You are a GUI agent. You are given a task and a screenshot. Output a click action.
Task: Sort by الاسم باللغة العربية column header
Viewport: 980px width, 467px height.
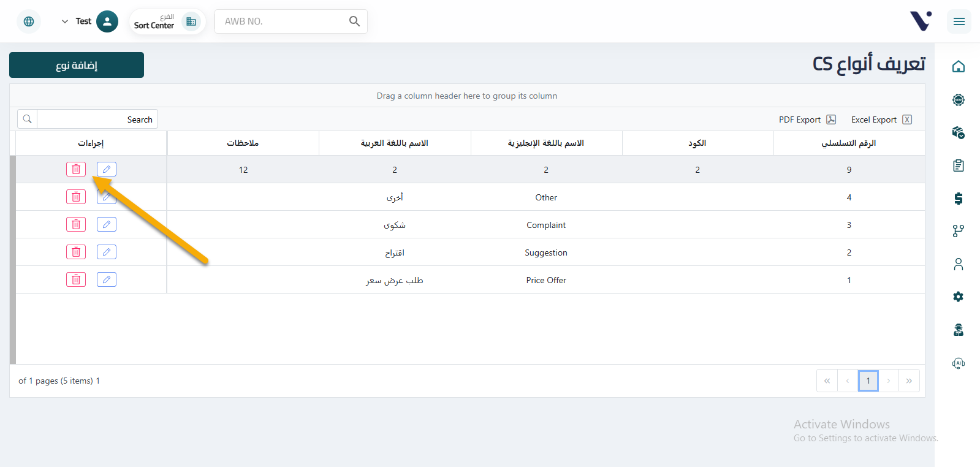[395, 143]
